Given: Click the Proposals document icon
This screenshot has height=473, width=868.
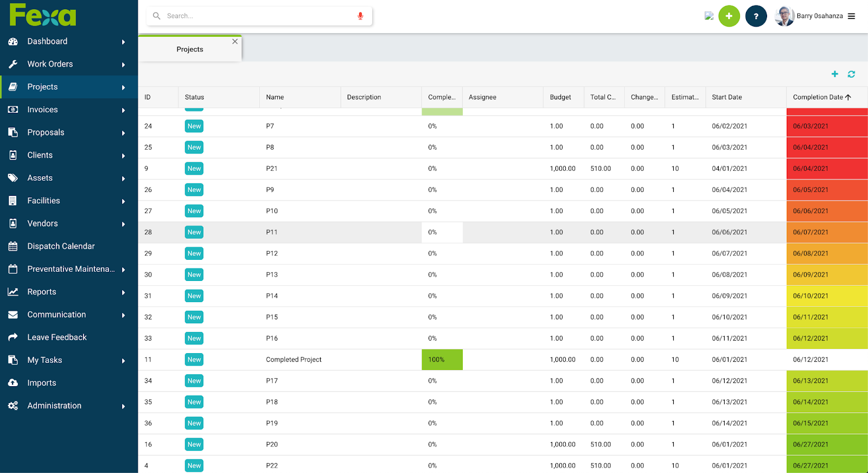Looking at the screenshot, I should pos(13,132).
